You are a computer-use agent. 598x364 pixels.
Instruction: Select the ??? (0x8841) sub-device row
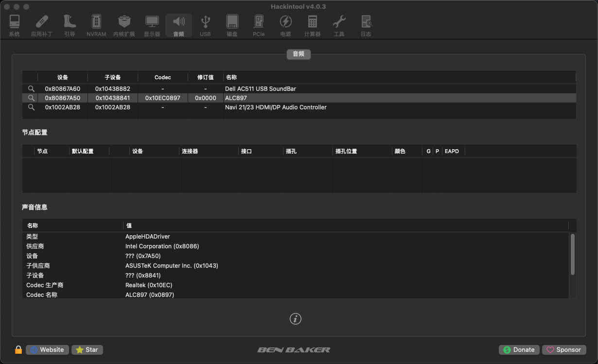coord(296,276)
